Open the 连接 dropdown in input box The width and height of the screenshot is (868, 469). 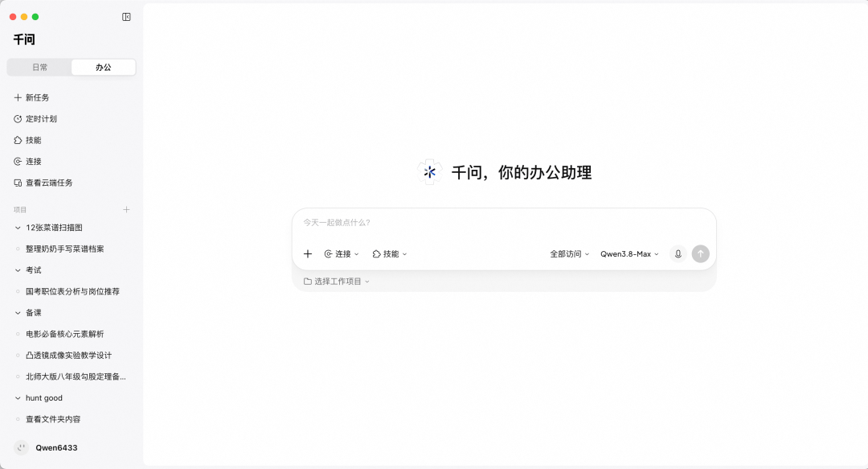pyautogui.click(x=342, y=254)
